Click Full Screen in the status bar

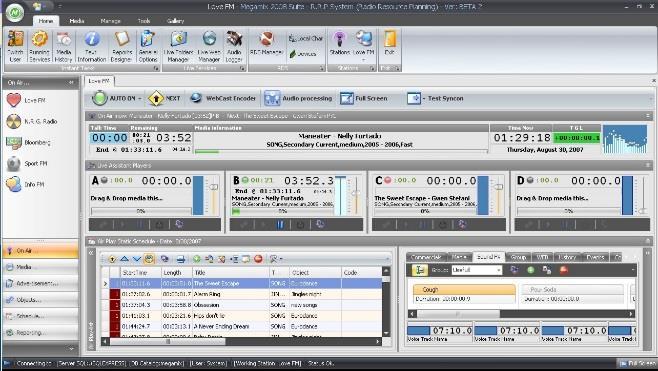click(637, 363)
